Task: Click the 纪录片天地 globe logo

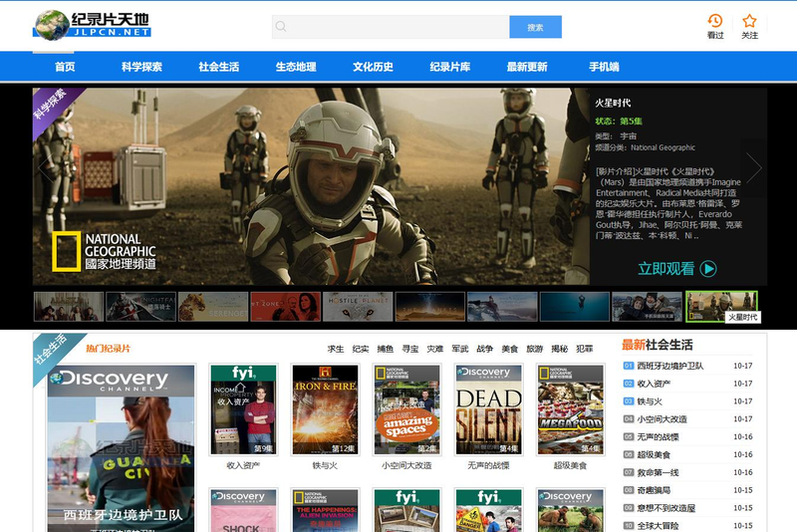Action: [x=50, y=24]
